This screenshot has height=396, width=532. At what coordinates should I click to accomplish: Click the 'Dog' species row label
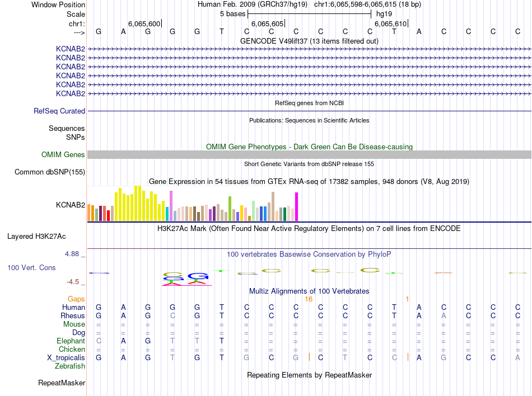(x=78, y=333)
